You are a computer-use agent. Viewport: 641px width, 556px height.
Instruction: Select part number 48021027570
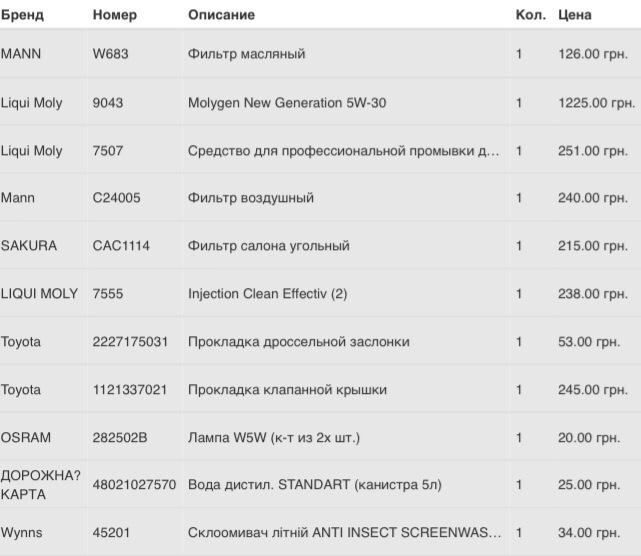pos(134,485)
